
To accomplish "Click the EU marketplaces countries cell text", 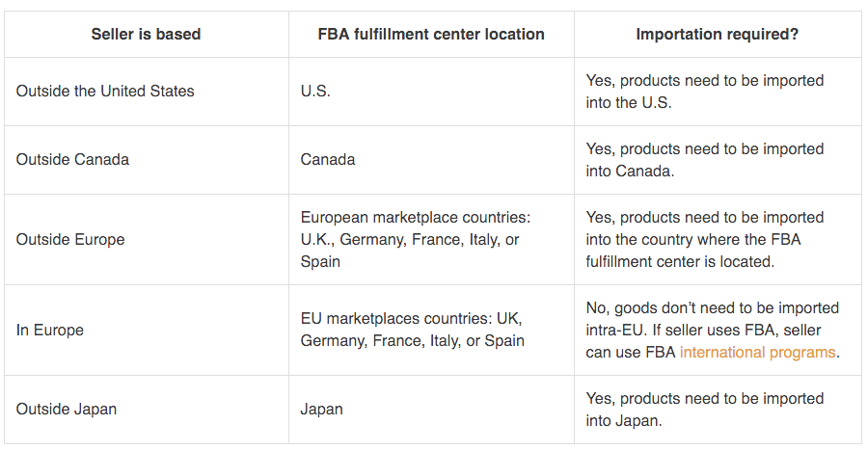I will pos(413,330).
